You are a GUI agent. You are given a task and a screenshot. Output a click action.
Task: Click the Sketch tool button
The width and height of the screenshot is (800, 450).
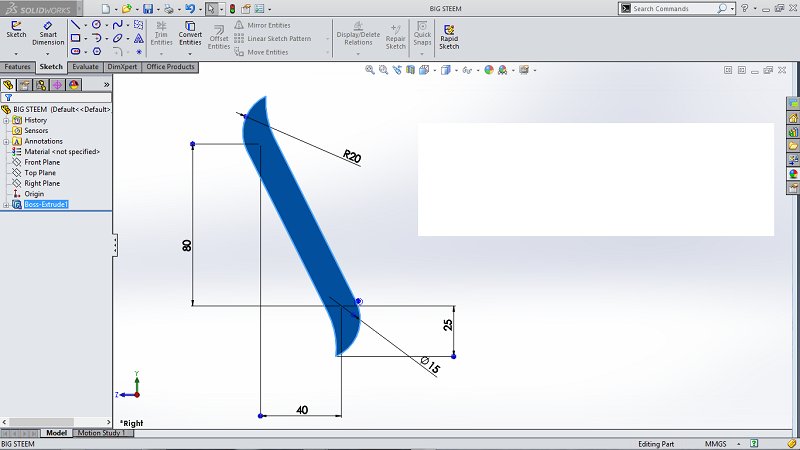click(16, 30)
